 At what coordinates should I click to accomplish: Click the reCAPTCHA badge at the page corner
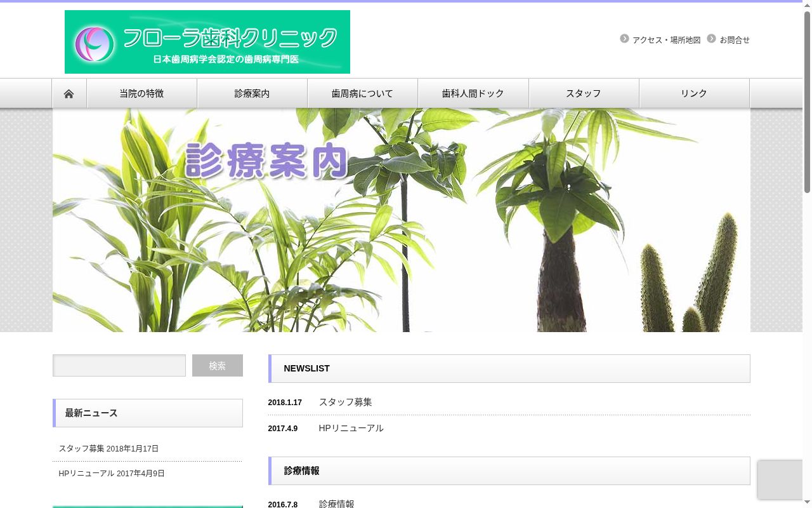[780, 479]
